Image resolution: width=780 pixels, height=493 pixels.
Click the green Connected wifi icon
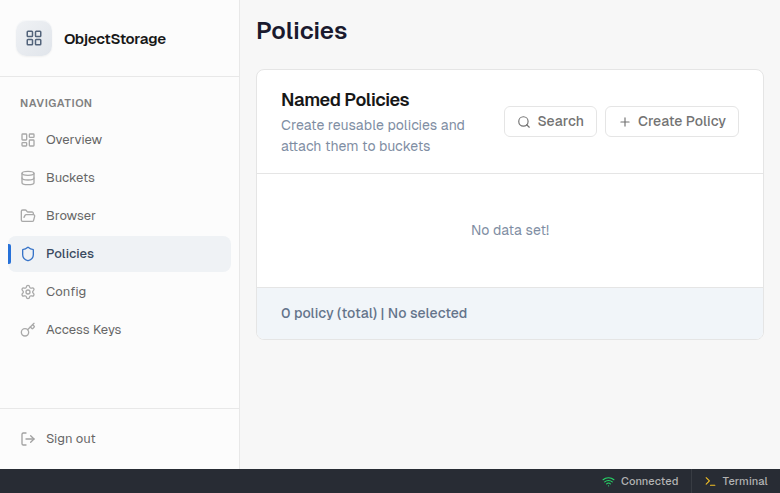[608, 481]
